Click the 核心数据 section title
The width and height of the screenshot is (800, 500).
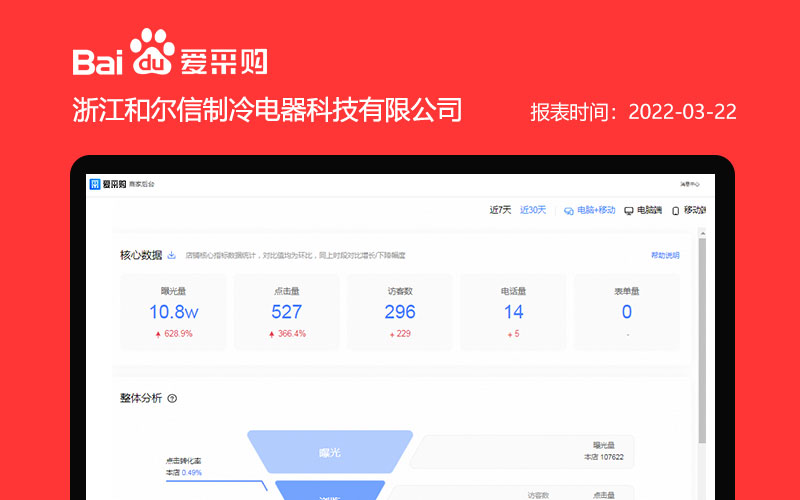tap(141, 255)
